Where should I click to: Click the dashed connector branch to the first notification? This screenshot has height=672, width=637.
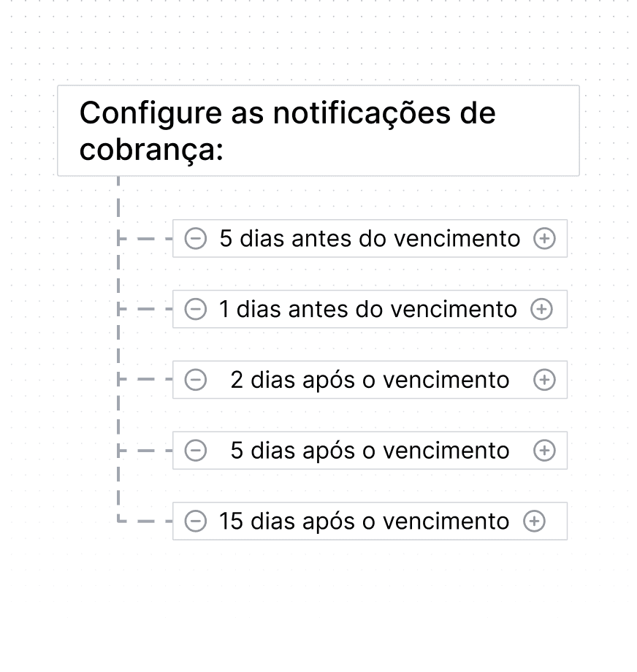145,238
